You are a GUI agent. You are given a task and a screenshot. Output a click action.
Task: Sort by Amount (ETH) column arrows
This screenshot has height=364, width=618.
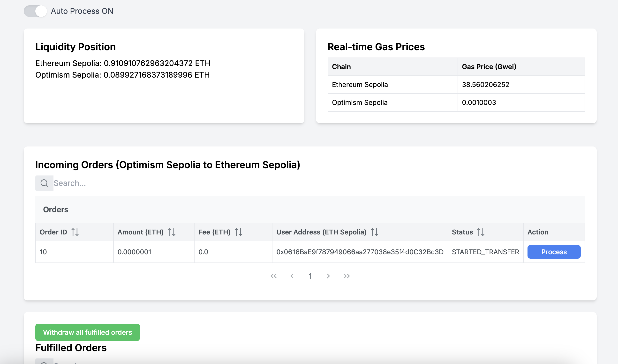click(x=172, y=232)
